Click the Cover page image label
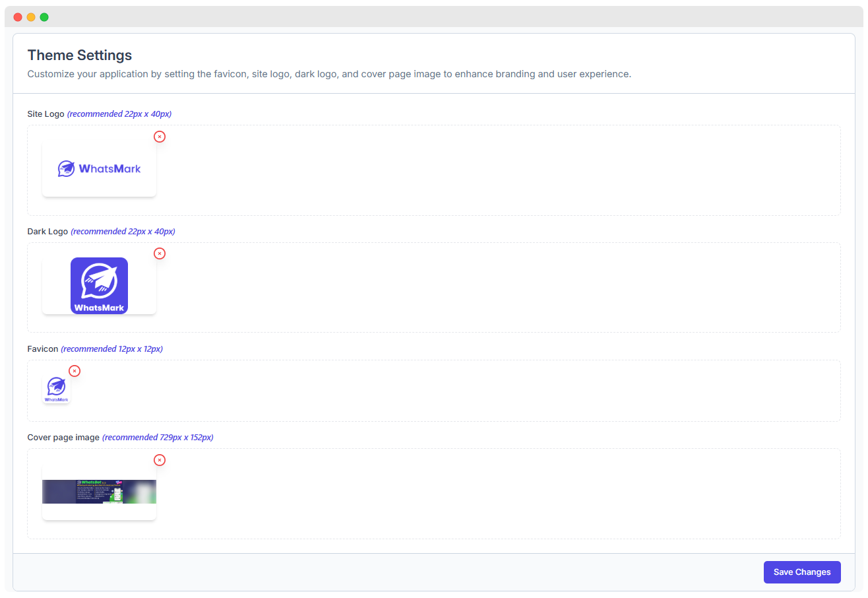Image resolution: width=868 pixels, height=598 pixels. [x=63, y=437]
